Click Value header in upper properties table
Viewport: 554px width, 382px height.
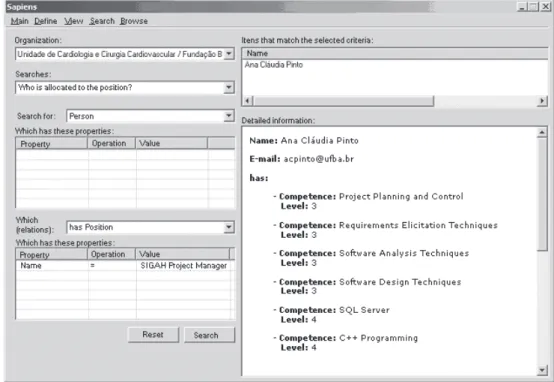(171, 143)
